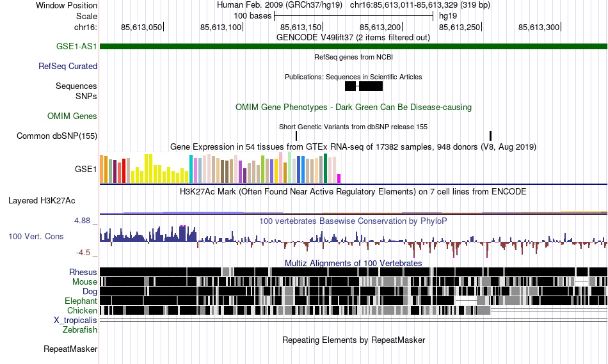
Task: Click position label 85,613,300
Action: 539,27
